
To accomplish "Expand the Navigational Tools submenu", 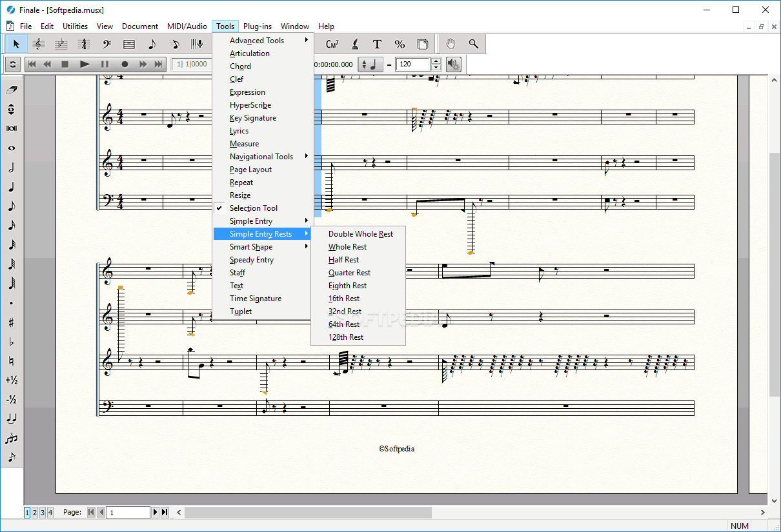I will (x=263, y=157).
